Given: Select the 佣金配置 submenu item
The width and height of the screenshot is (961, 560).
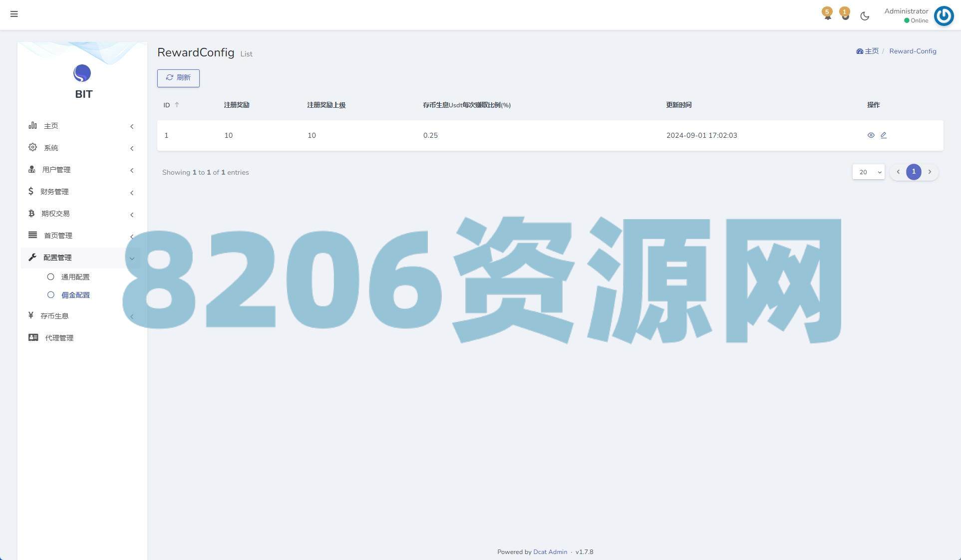Looking at the screenshot, I should click(75, 295).
